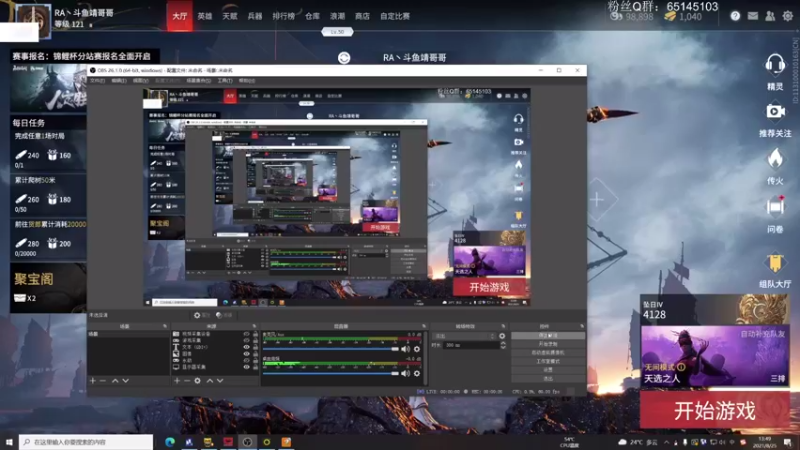Open the game friends list icon
The image size is (800, 450).
[770, 16]
